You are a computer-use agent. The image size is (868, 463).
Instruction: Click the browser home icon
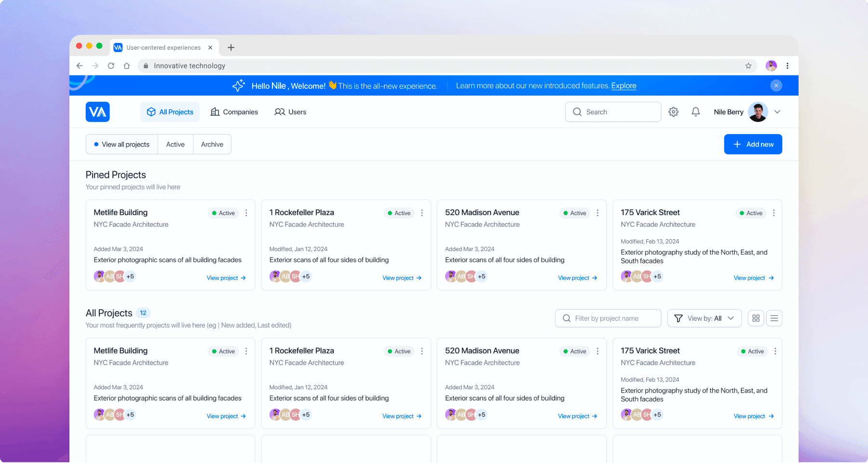coord(127,66)
